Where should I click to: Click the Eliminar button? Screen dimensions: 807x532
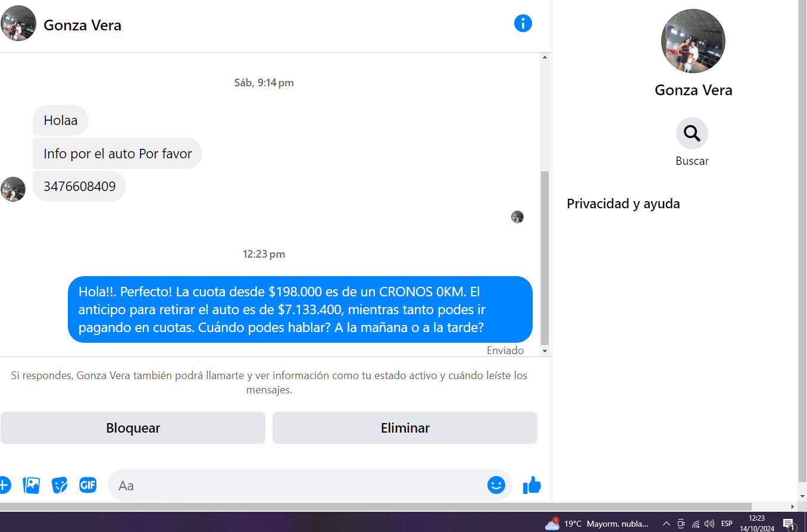[405, 428]
